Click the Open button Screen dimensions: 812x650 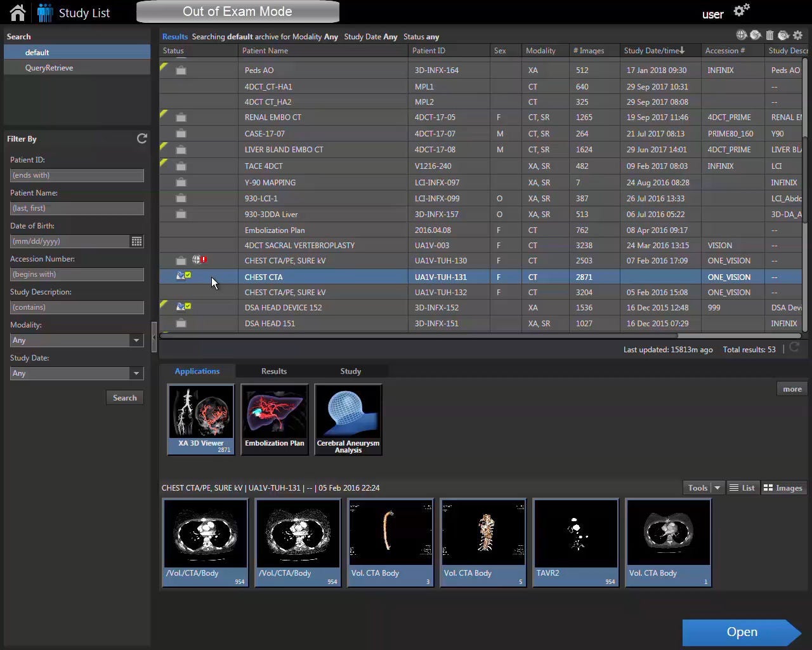(x=742, y=632)
